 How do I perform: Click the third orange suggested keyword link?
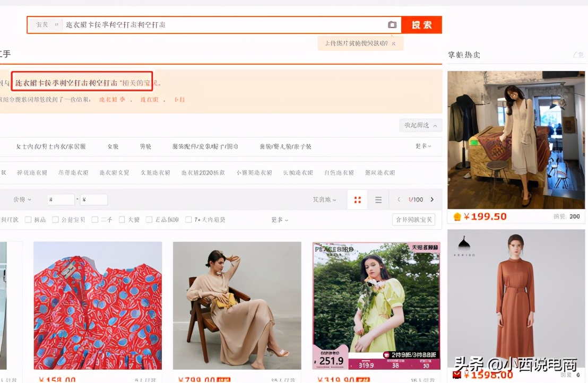click(179, 100)
